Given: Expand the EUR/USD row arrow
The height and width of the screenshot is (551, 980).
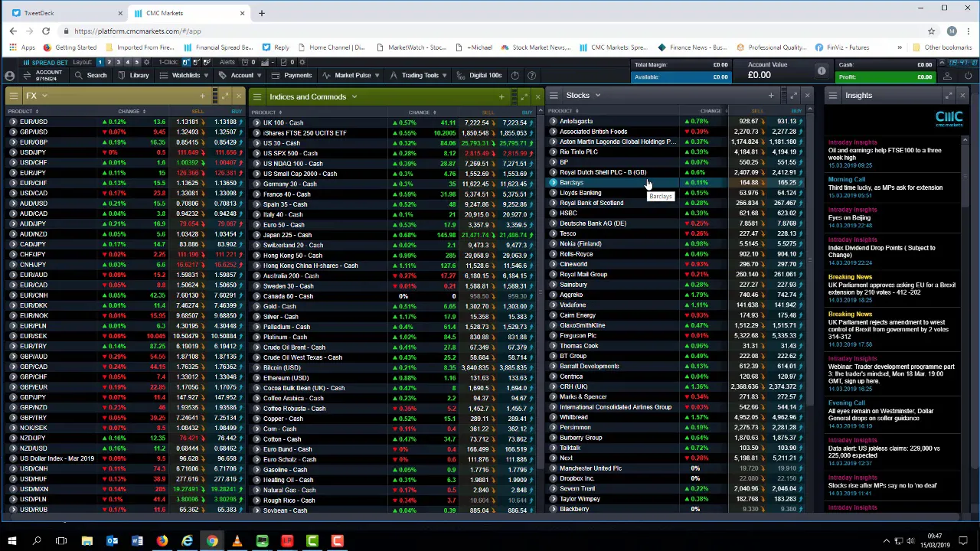Looking at the screenshot, I should tap(12, 122).
